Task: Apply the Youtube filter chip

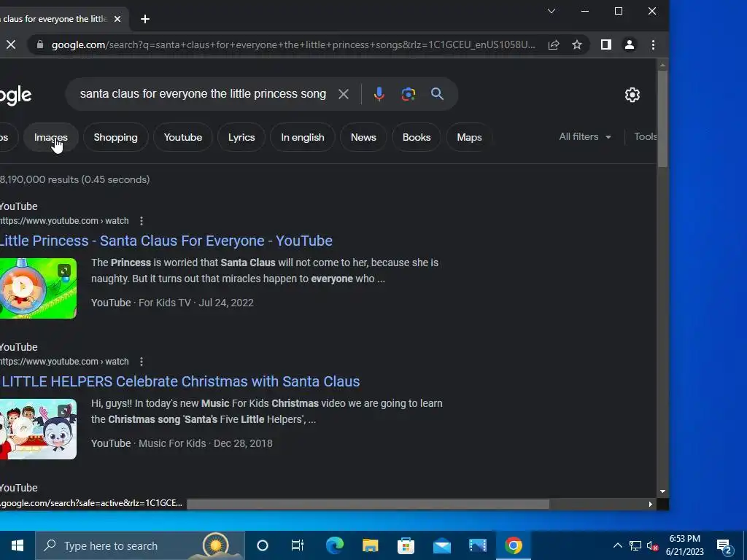Action: [x=183, y=137]
